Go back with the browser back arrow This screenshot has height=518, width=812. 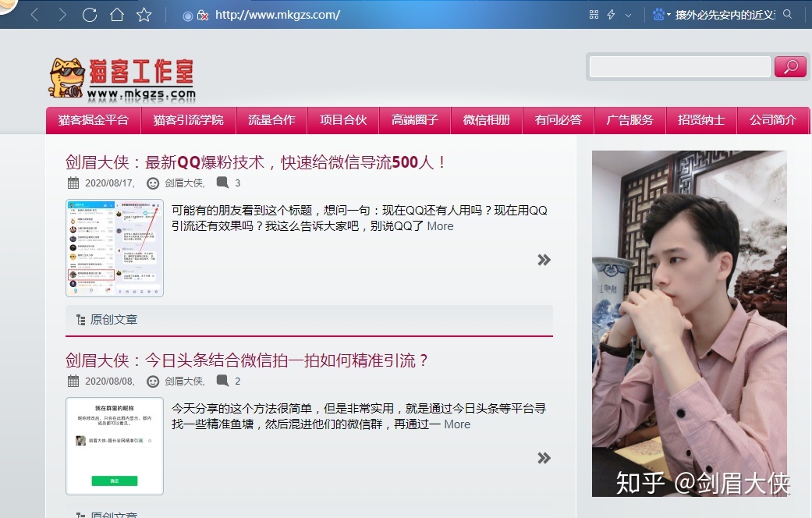[34, 15]
